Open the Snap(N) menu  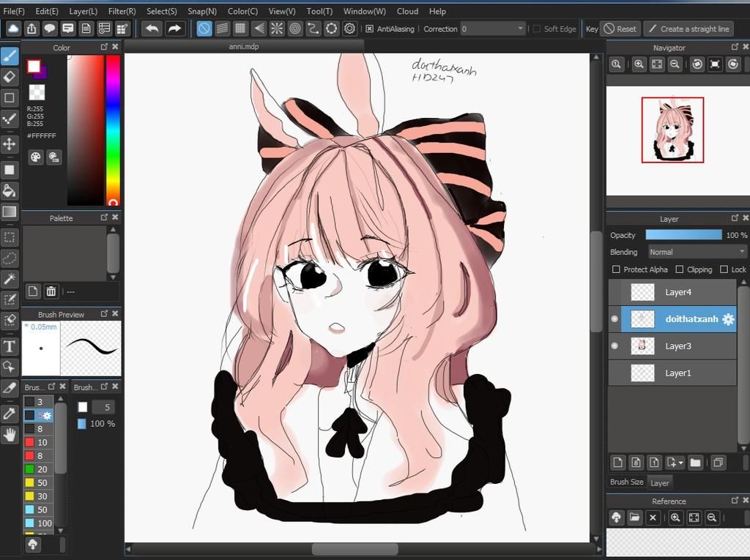pos(202,11)
